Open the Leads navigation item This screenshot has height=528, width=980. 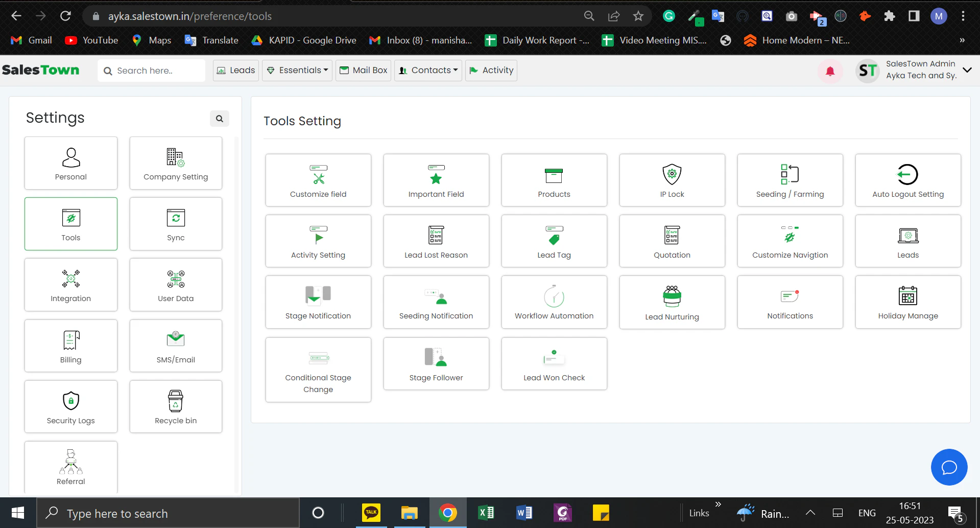point(235,70)
